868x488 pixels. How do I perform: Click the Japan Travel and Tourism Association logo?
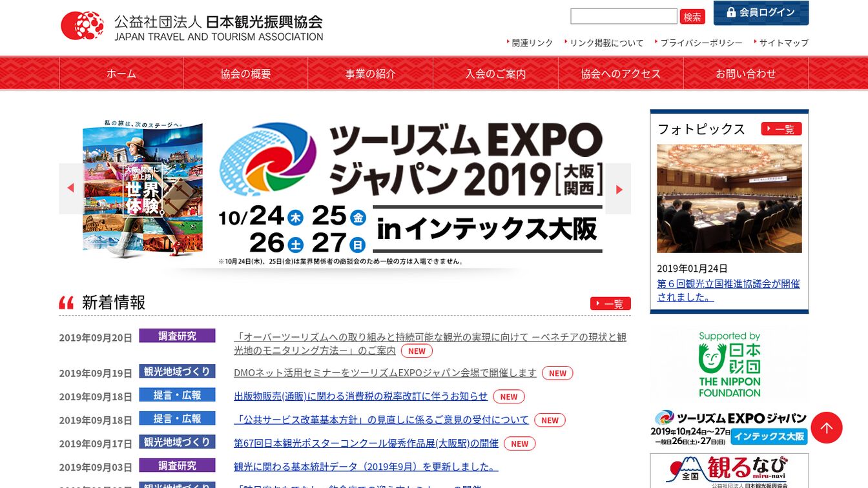tap(192, 26)
